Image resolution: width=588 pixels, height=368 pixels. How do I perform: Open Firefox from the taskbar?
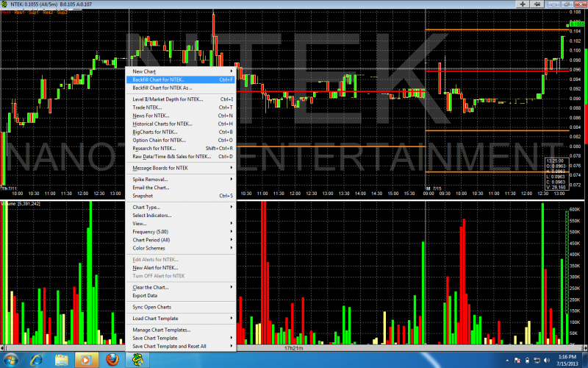(x=112, y=360)
